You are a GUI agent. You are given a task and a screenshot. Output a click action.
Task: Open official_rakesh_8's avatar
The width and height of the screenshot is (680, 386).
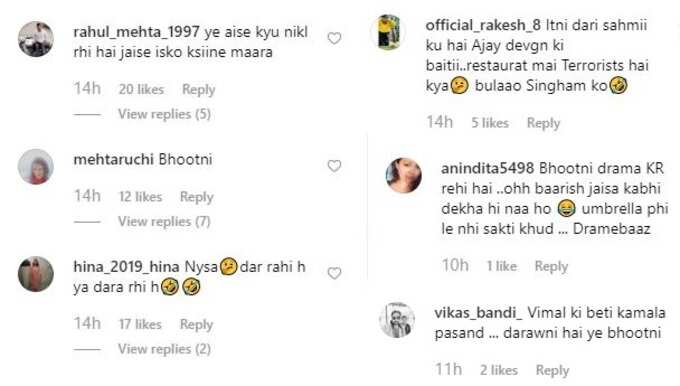pos(388,32)
